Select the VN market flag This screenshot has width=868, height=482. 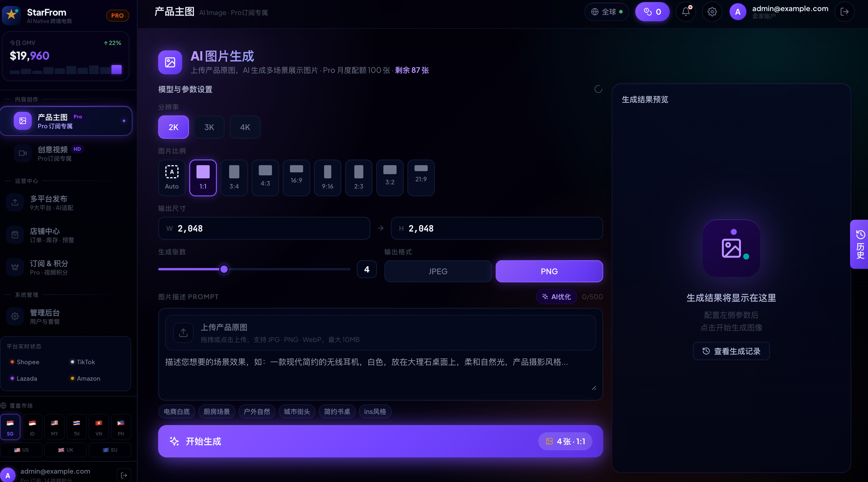99,427
